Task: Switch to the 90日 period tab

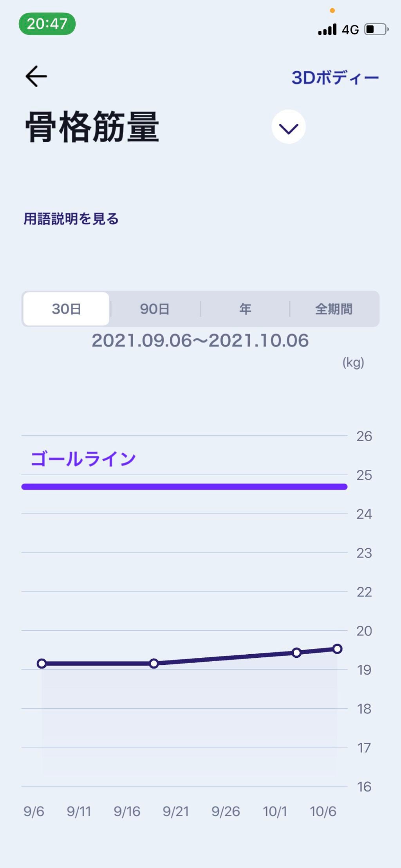Action: click(155, 309)
